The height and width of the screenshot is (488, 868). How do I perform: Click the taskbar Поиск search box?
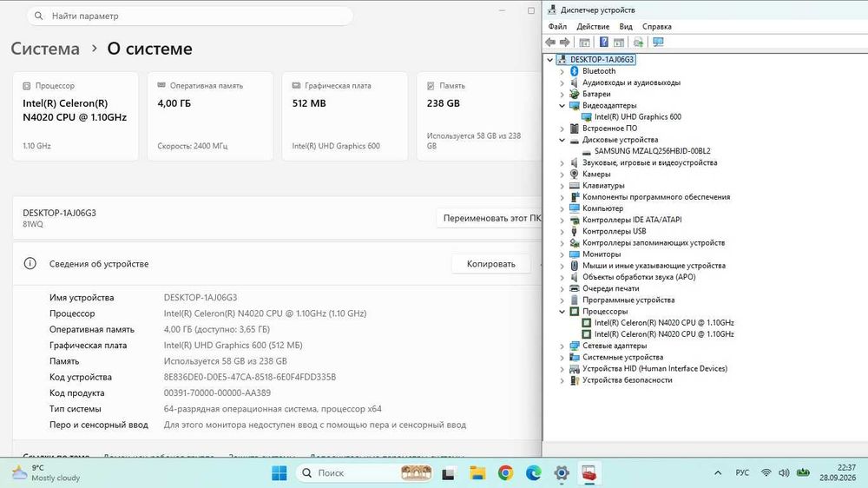click(365, 473)
